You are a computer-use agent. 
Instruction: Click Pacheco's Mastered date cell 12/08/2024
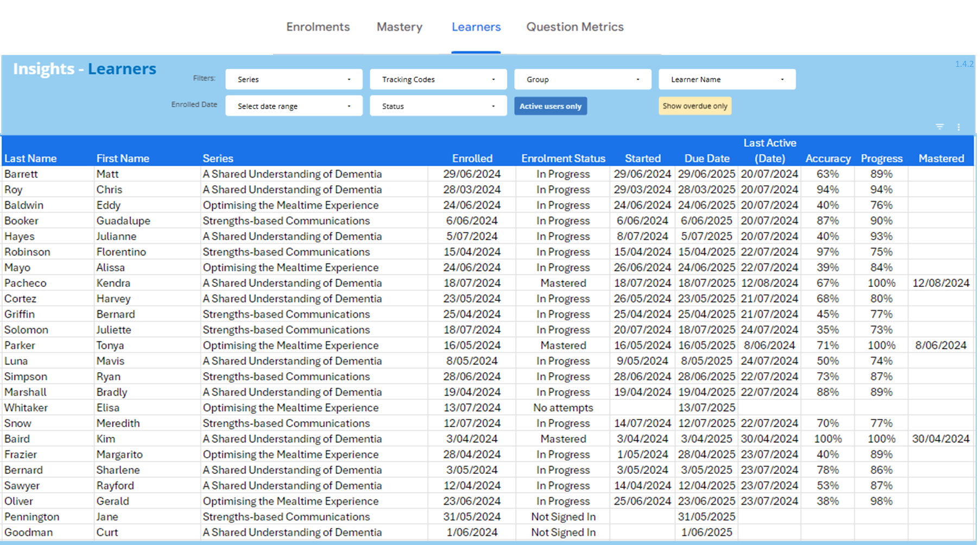click(x=940, y=283)
